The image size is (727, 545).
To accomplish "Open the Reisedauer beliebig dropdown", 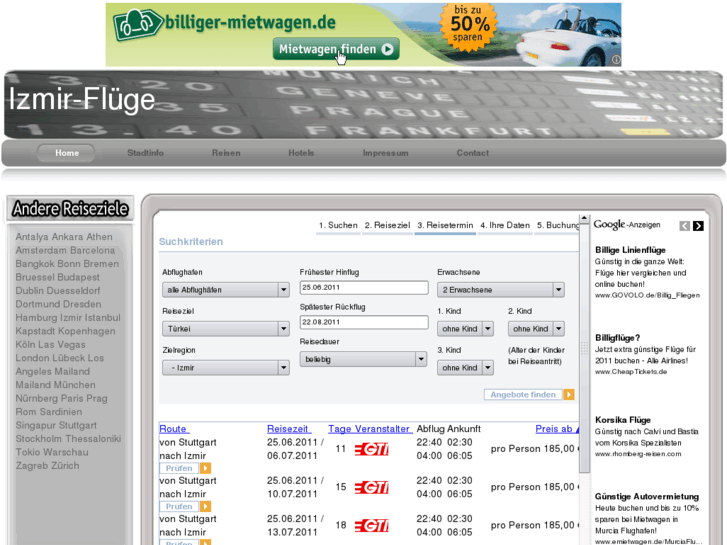I will point(364,359).
